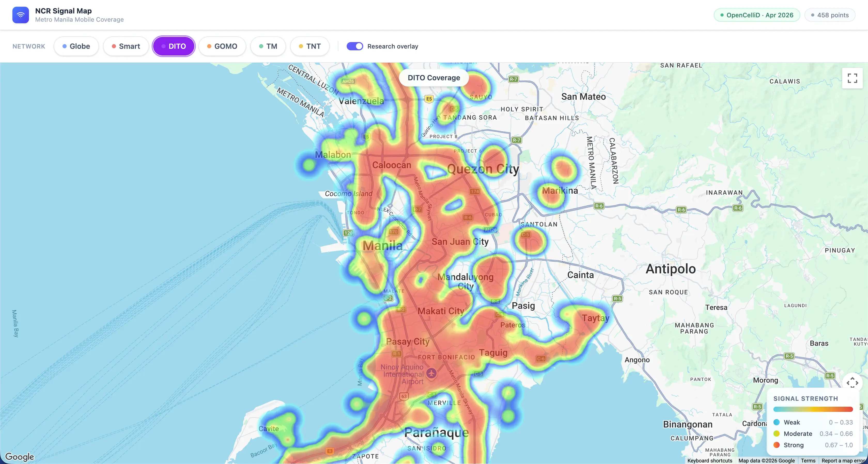Click the DITO Coverage map label

point(434,78)
